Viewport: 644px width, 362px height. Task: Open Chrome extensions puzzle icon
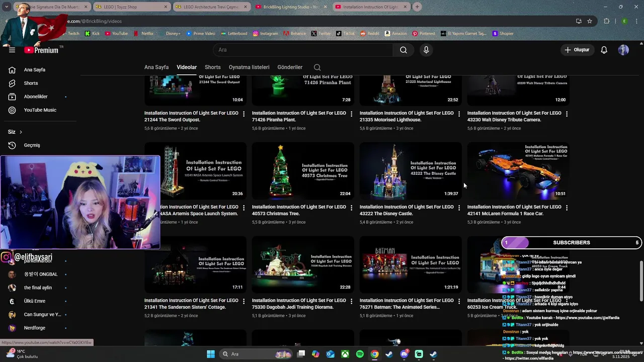tap(606, 21)
